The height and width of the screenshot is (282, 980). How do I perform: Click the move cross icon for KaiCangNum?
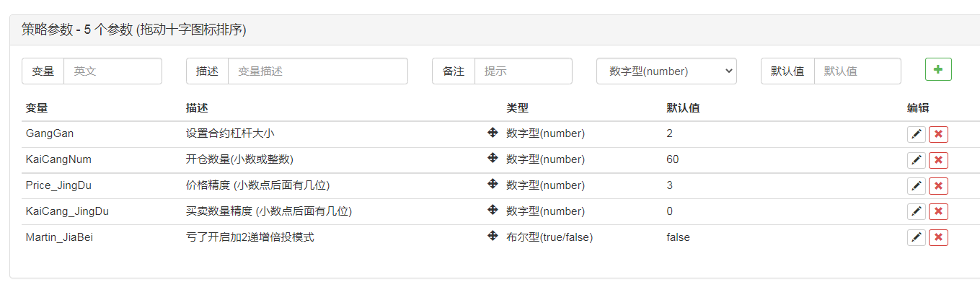pos(493,158)
